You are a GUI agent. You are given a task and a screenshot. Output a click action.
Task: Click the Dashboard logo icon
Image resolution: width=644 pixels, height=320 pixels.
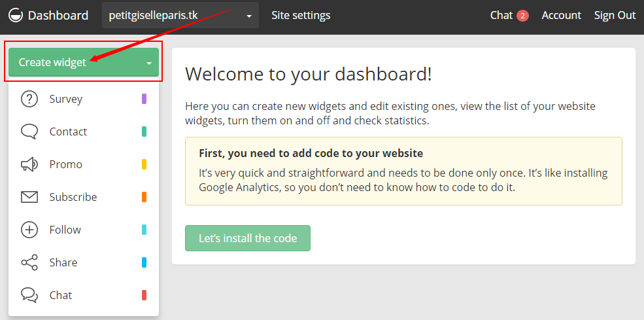[15, 15]
